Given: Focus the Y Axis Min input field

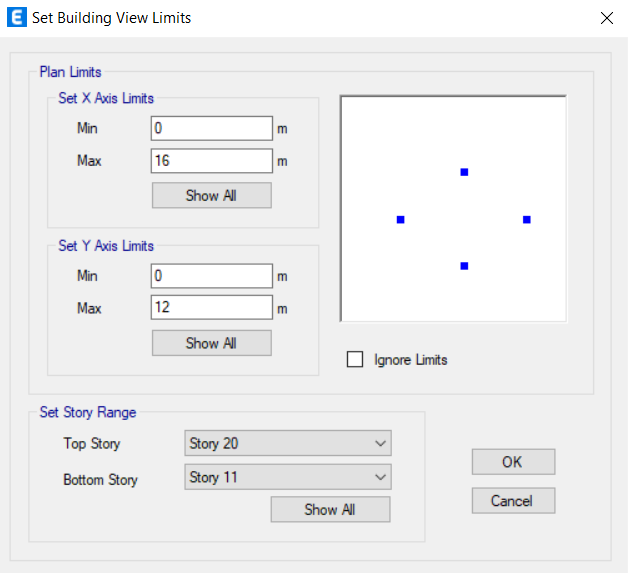Looking at the screenshot, I should pos(212,275).
